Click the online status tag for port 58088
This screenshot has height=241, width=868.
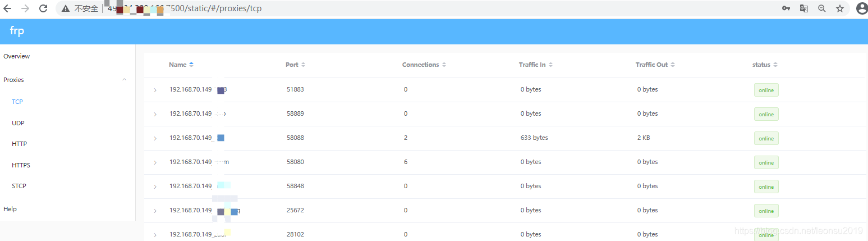coord(766,138)
